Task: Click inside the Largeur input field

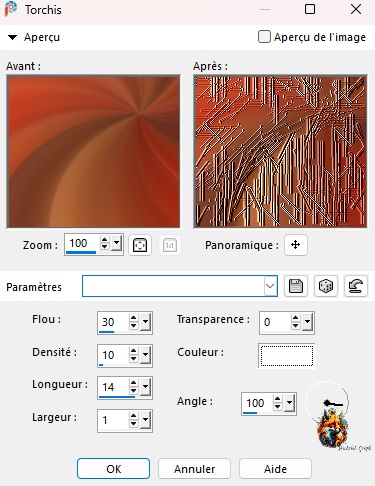Action: (113, 420)
